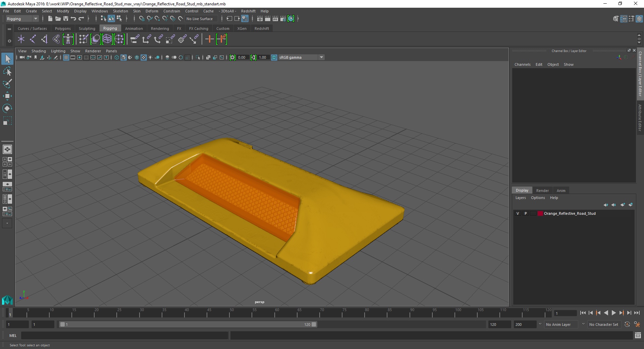Toggle wireframe shading in viewport
The width and height of the screenshot is (644, 349).
[x=117, y=57]
